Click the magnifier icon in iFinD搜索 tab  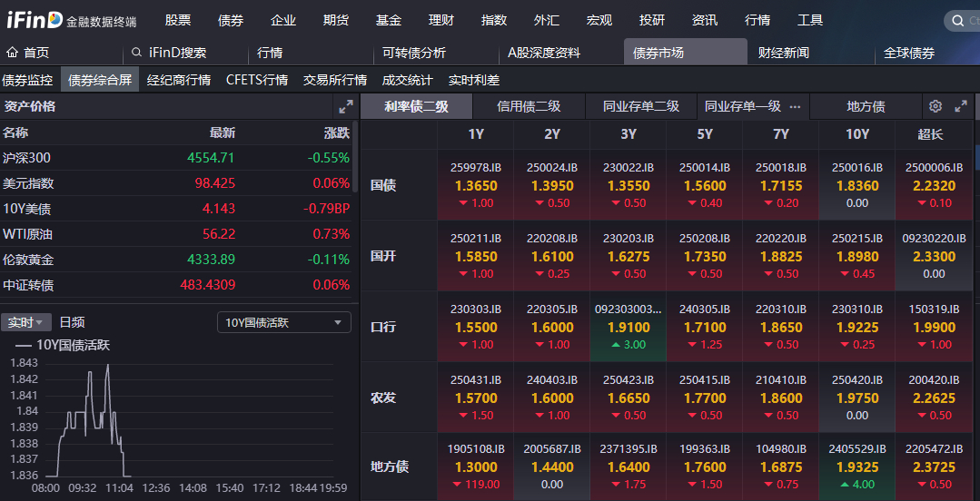[137, 54]
